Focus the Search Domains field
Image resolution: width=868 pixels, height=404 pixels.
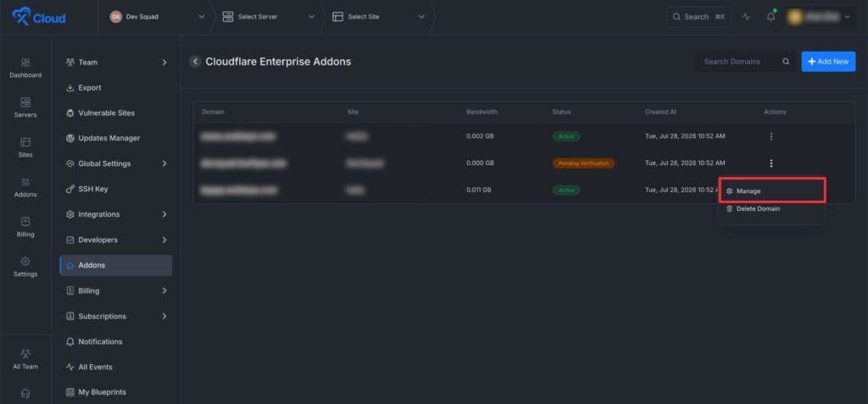click(745, 62)
